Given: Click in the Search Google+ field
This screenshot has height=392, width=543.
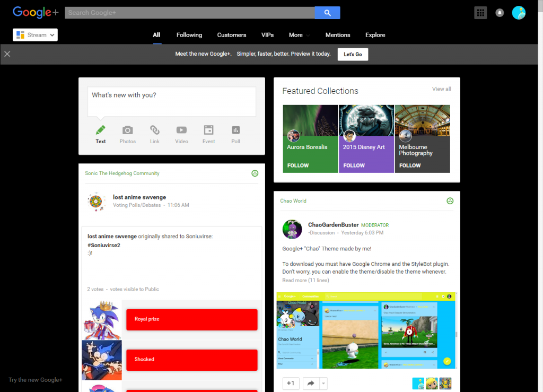Looking at the screenshot, I should coord(190,13).
